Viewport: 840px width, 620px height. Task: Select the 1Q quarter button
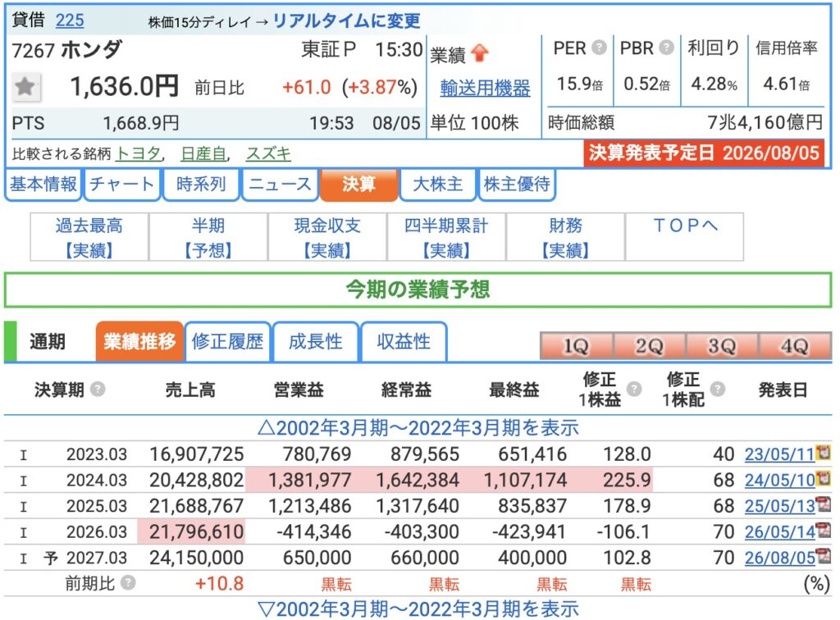point(576,346)
